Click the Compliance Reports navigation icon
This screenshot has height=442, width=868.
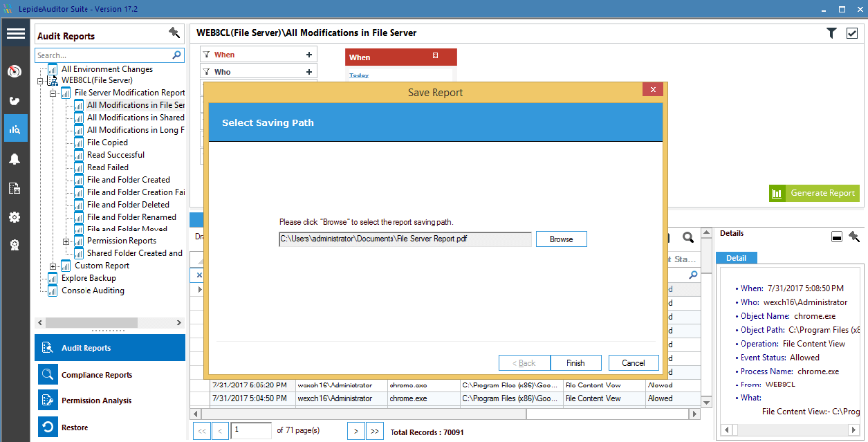pyautogui.click(x=48, y=375)
